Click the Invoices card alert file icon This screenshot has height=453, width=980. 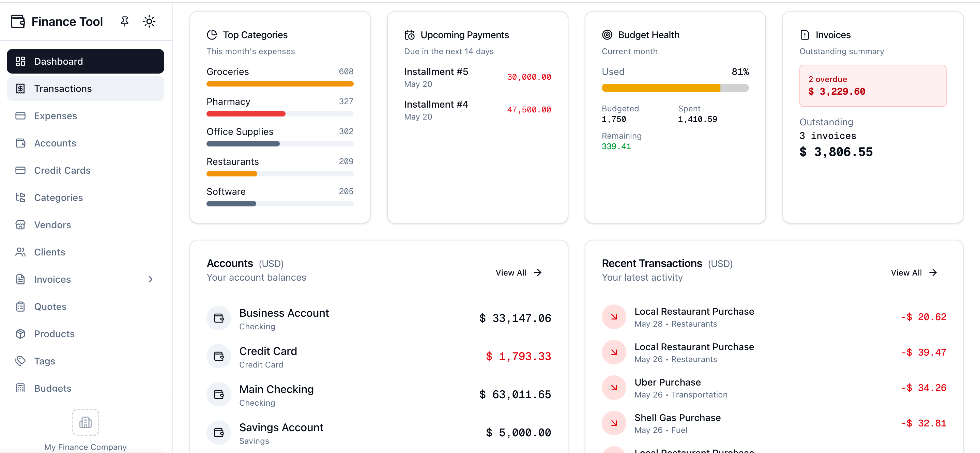pos(805,35)
